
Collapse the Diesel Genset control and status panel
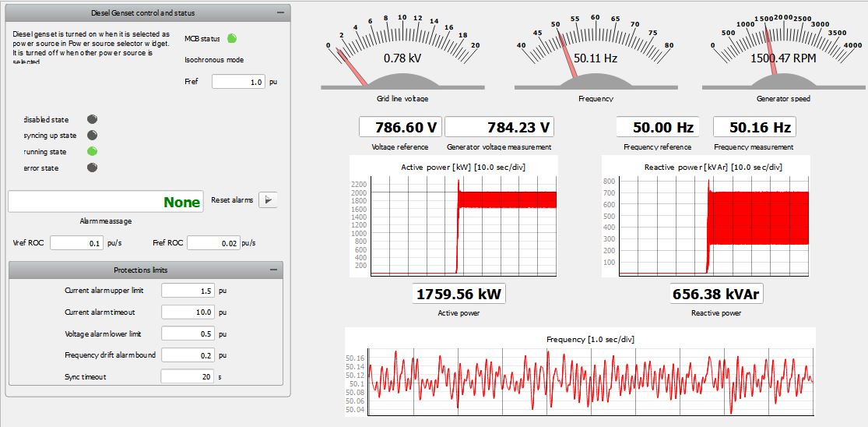tap(280, 13)
